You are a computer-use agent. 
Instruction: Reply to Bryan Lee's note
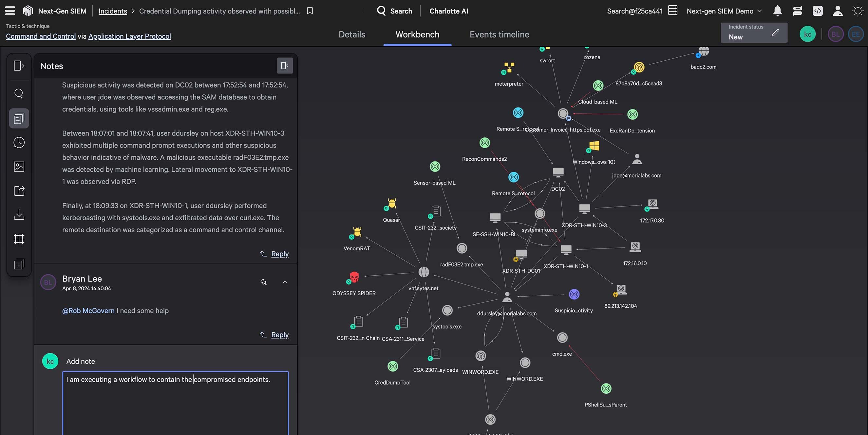[279, 334]
